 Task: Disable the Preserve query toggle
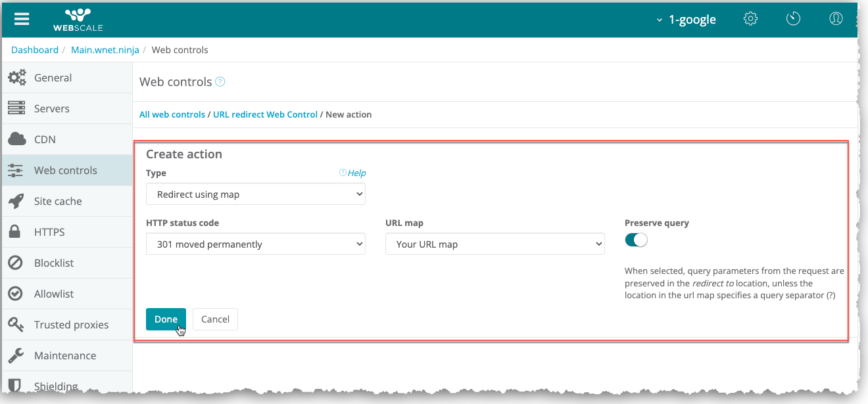point(636,240)
